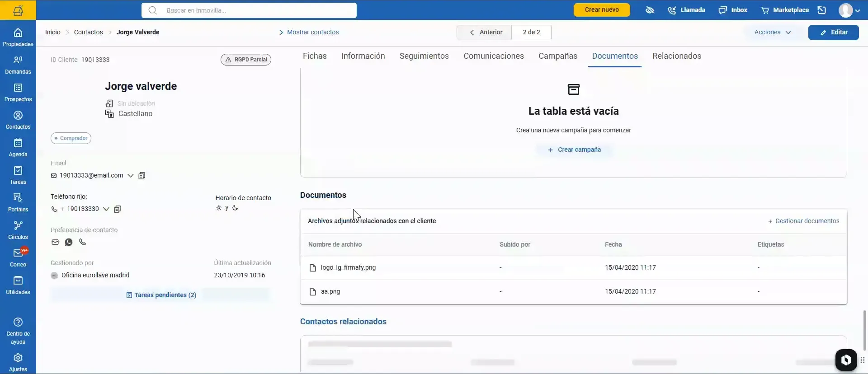Go to Portales section
The width and height of the screenshot is (868, 374).
click(18, 203)
